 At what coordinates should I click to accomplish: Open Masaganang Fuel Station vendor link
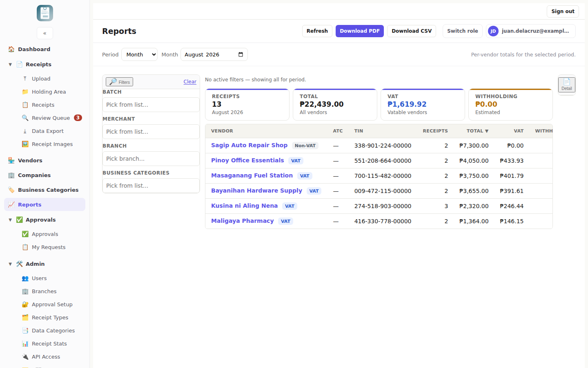coord(252,175)
